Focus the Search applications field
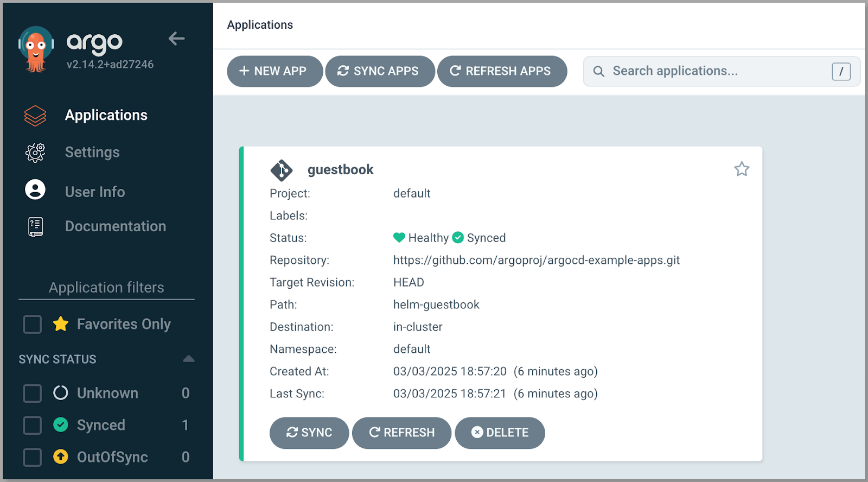The height and width of the screenshot is (482, 868). 722,71
